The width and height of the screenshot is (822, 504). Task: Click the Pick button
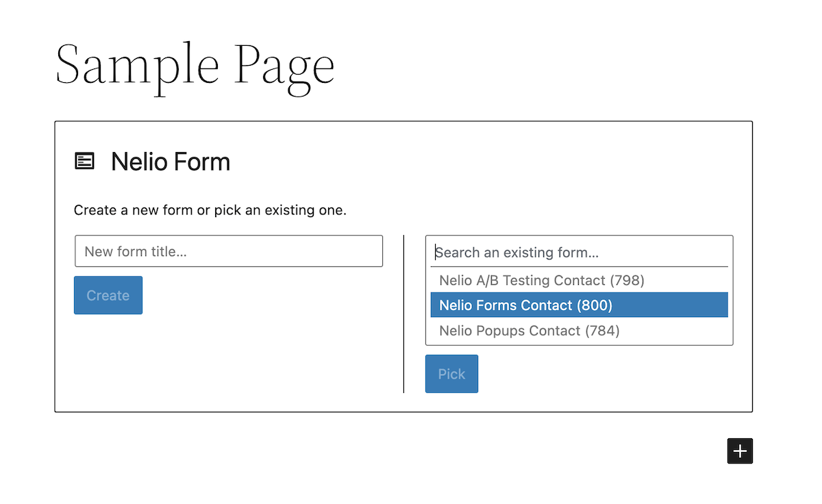click(x=451, y=374)
